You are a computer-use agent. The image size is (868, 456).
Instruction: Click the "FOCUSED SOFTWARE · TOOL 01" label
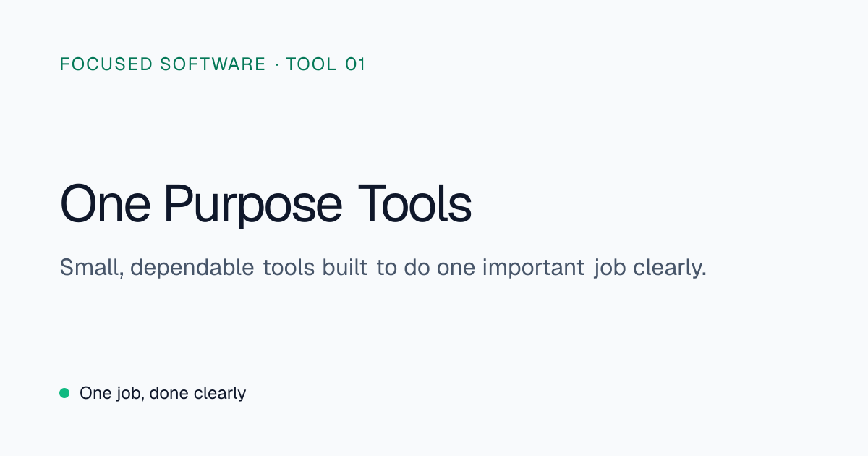tap(213, 64)
